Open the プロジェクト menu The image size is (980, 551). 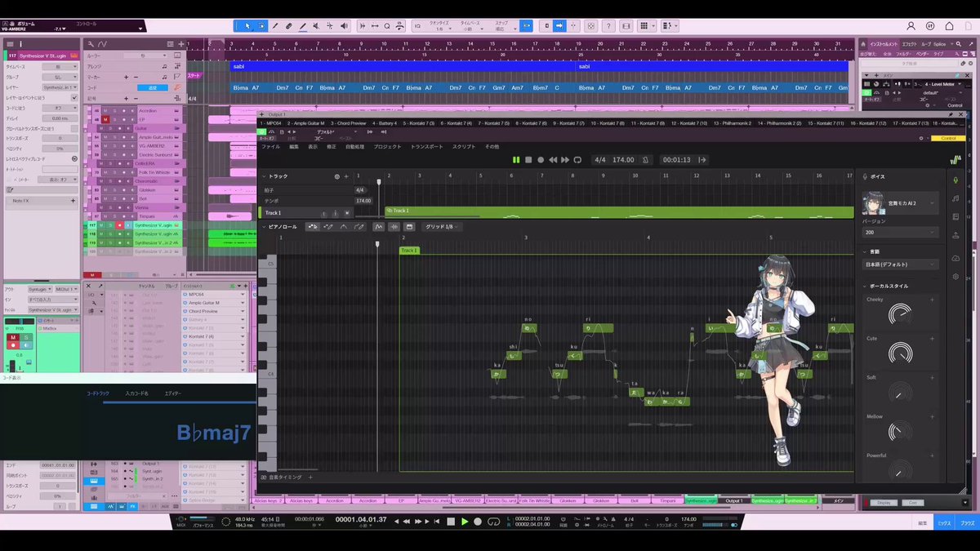point(387,146)
